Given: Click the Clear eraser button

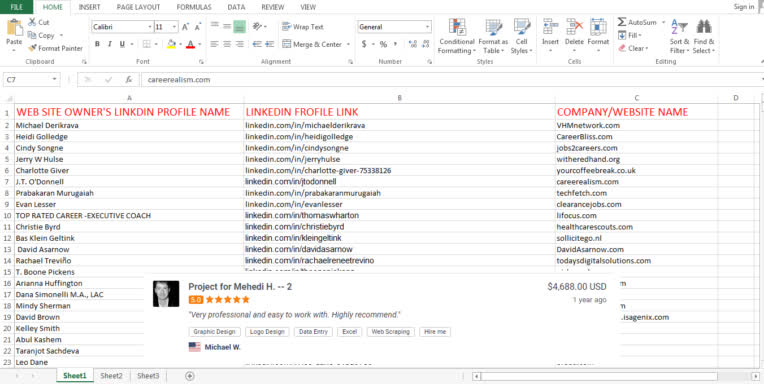Looking at the screenshot, I should click(x=633, y=48).
